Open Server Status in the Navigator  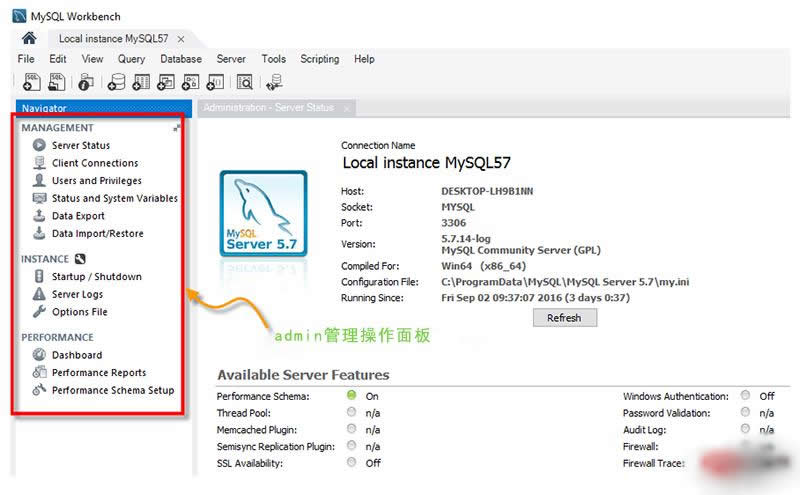coord(80,145)
